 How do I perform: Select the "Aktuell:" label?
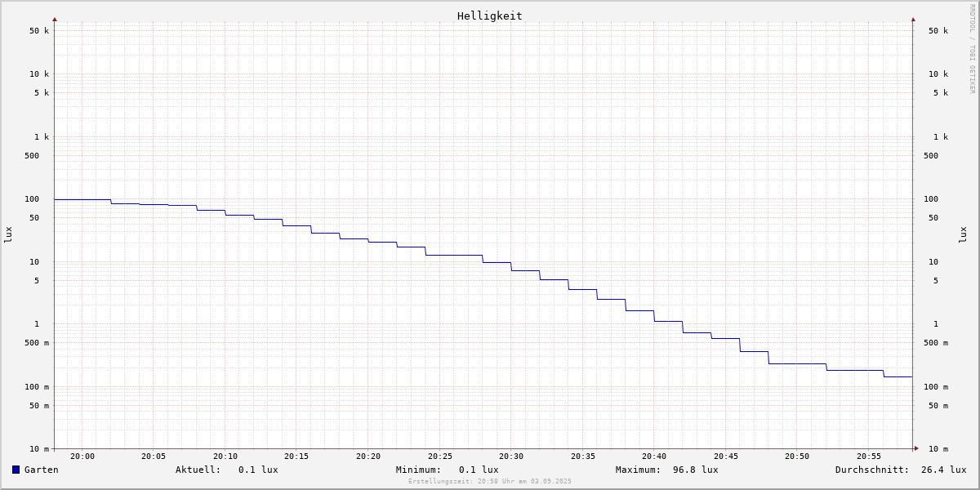198,470
